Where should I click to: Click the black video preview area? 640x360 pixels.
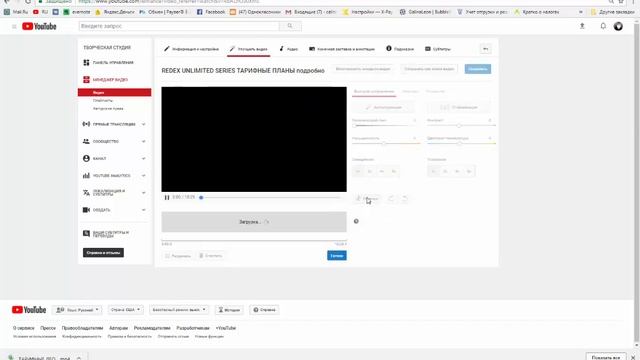click(x=254, y=139)
